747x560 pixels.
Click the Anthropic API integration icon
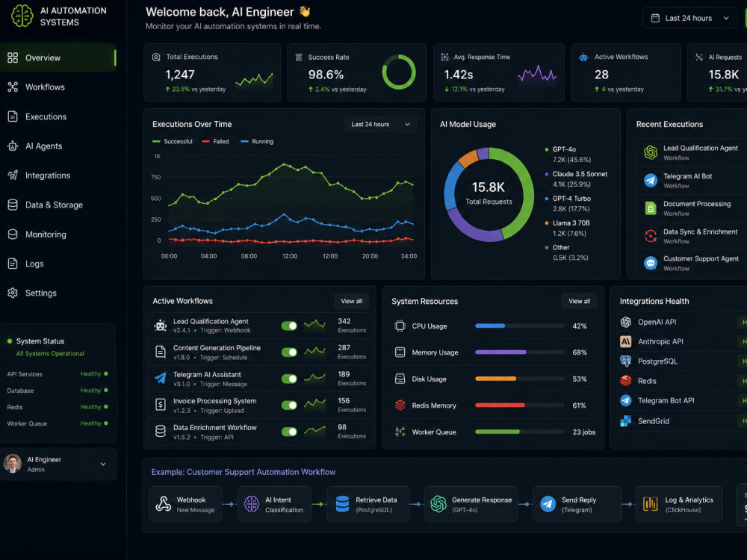point(625,341)
